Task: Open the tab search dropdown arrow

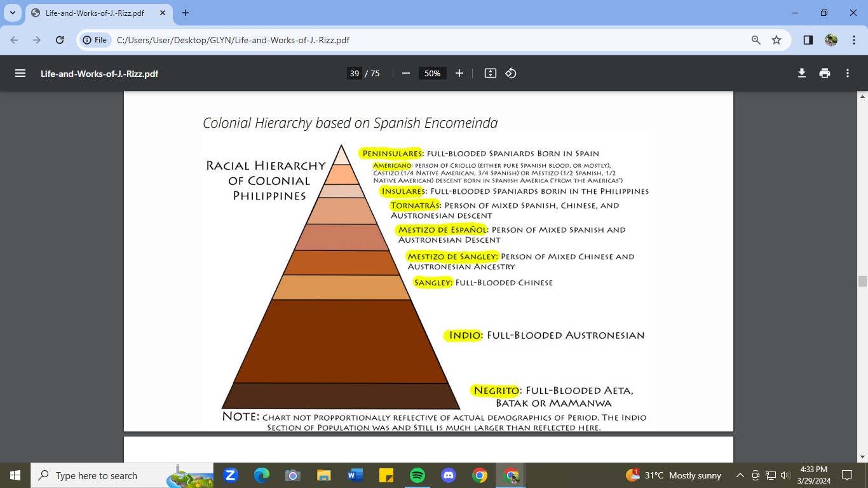Action: [13, 13]
